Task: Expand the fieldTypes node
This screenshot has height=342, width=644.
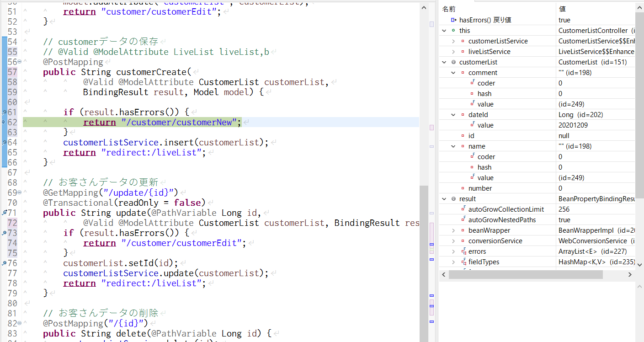Action: (453, 262)
